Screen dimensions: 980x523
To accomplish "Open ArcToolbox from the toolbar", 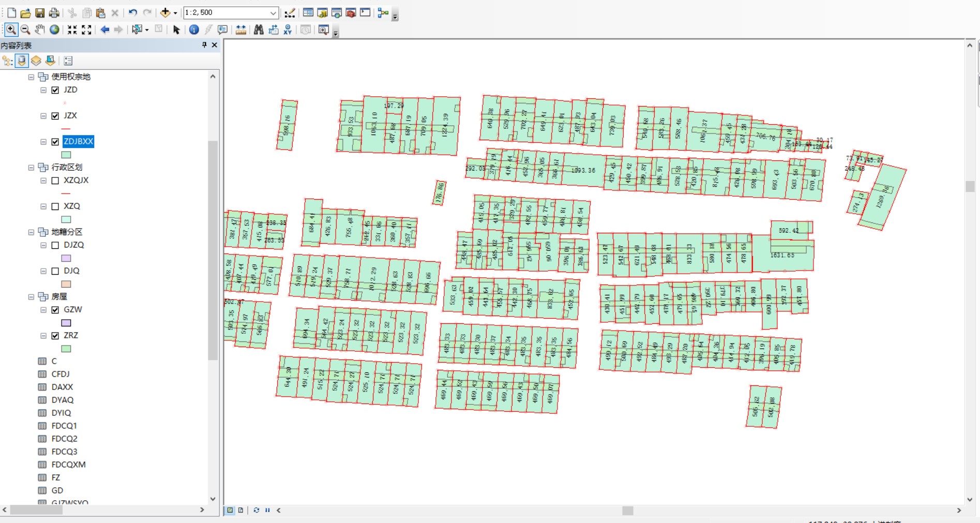I will [351, 12].
